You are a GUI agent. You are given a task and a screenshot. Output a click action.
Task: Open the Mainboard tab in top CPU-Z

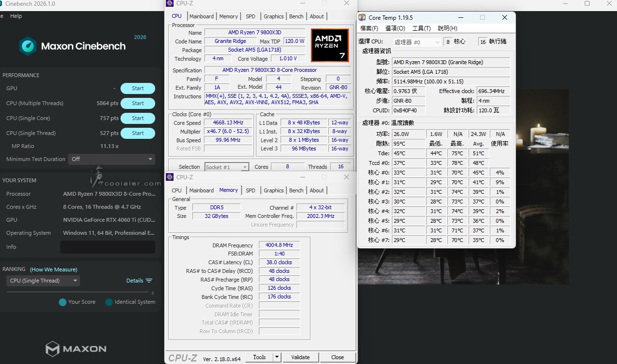tap(201, 16)
